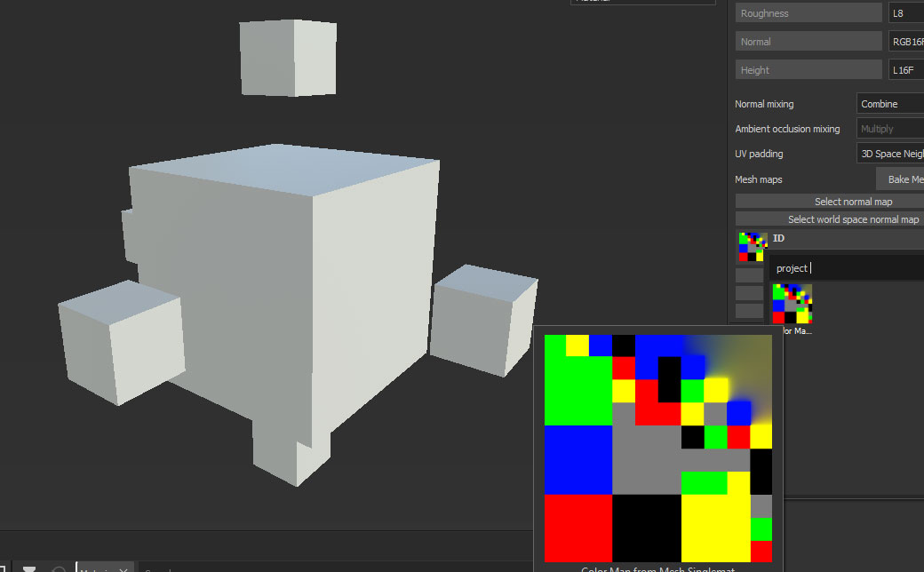Open the Roughness L8 format dropdown
The width and height of the screenshot is (924, 572).
pyautogui.click(x=905, y=13)
